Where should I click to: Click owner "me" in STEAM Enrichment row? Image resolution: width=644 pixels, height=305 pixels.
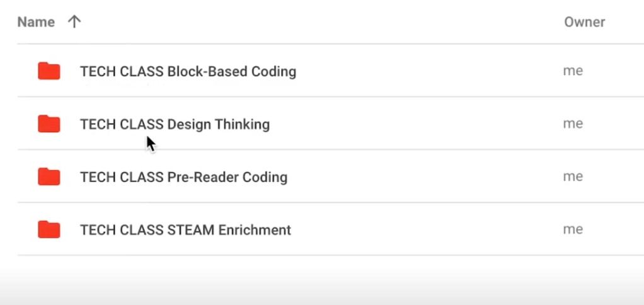572,230
